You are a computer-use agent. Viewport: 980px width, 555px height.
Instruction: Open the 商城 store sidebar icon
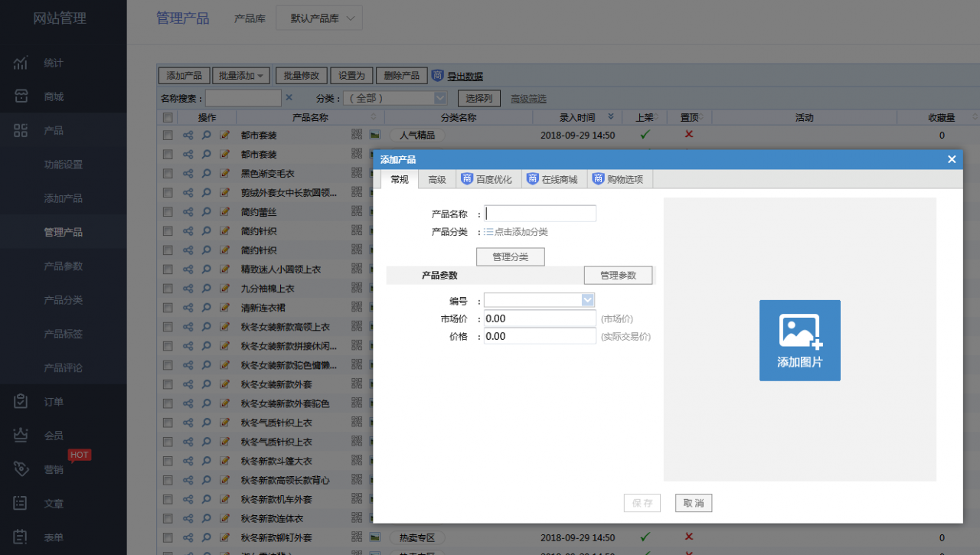click(21, 96)
